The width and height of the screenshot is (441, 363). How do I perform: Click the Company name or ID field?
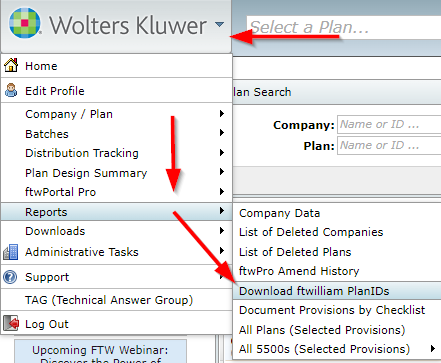click(x=389, y=125)
